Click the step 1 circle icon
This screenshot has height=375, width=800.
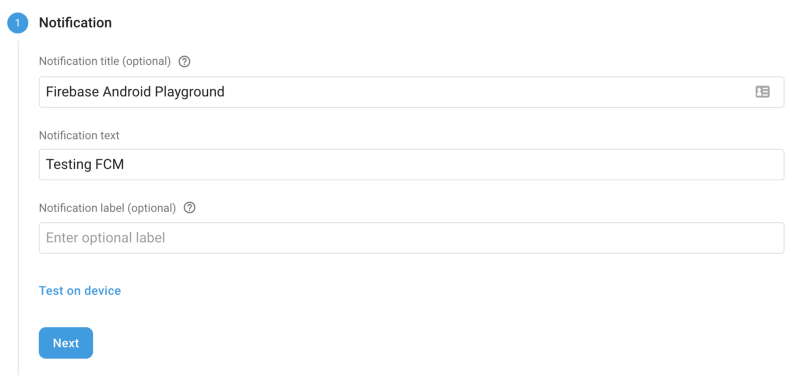[x=17, y=23]
